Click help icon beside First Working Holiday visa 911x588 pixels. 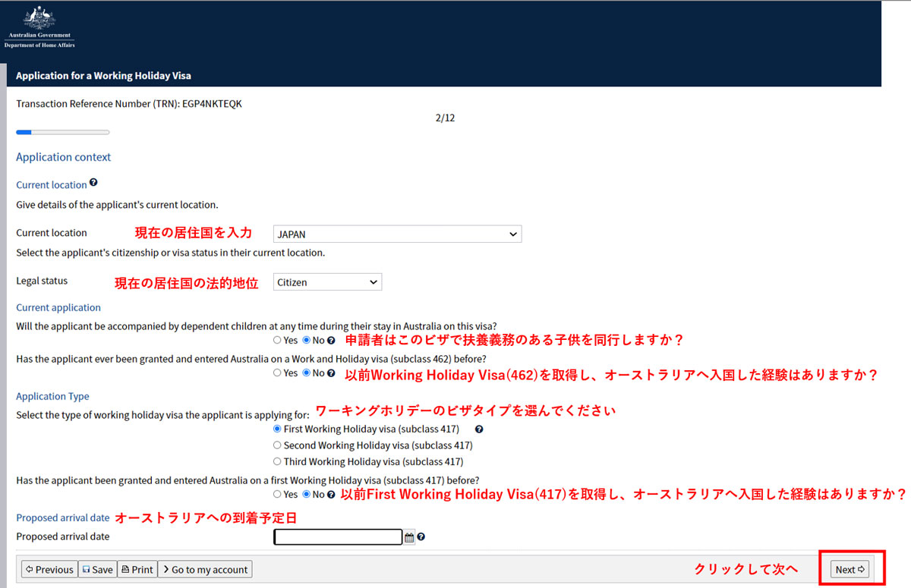coord(479,429)
